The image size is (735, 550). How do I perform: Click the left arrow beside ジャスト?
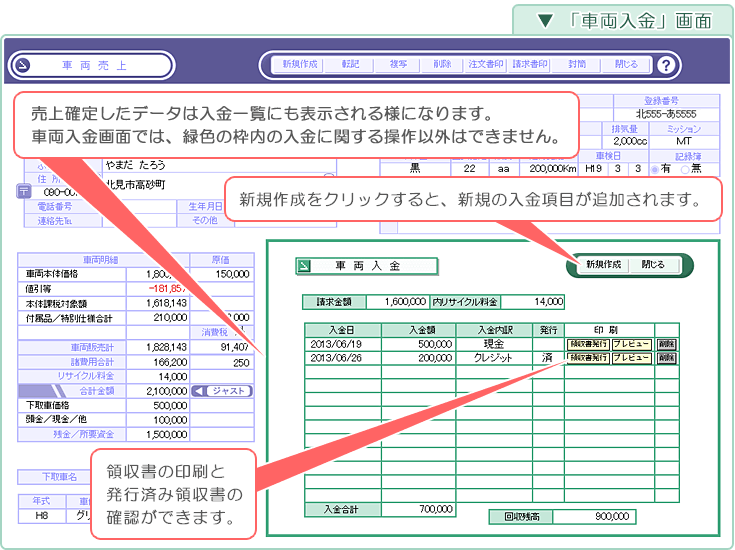pyautogui.click(x=199, y=391)
